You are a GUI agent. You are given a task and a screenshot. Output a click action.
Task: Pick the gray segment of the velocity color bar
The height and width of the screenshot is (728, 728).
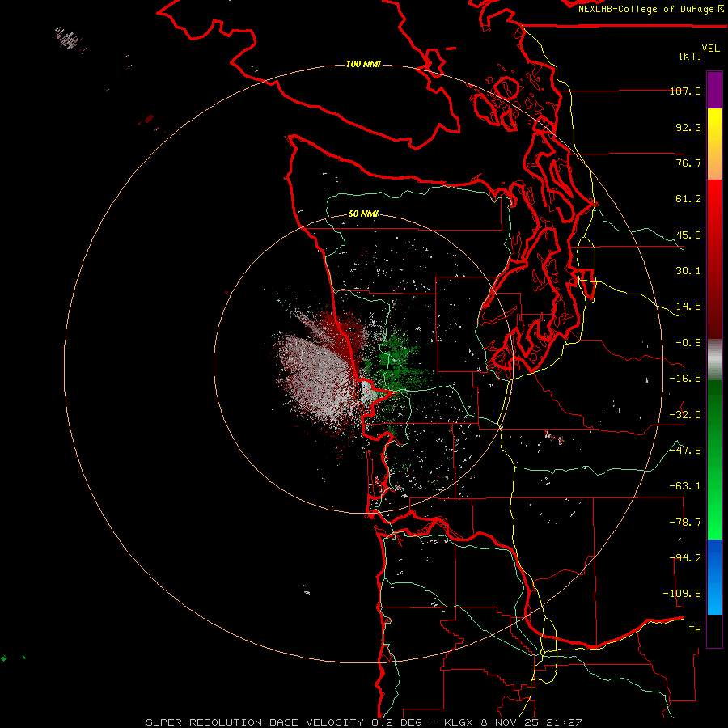pos(714,360)
